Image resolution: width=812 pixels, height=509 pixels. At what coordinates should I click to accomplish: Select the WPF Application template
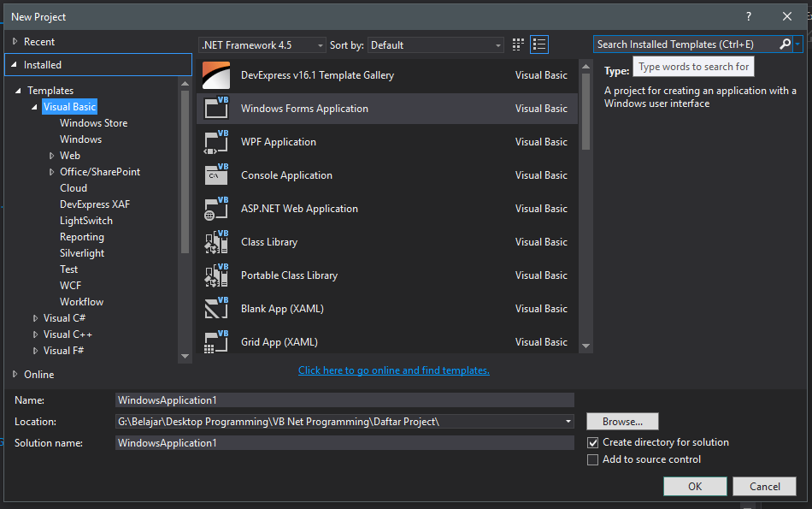point(278,141)
